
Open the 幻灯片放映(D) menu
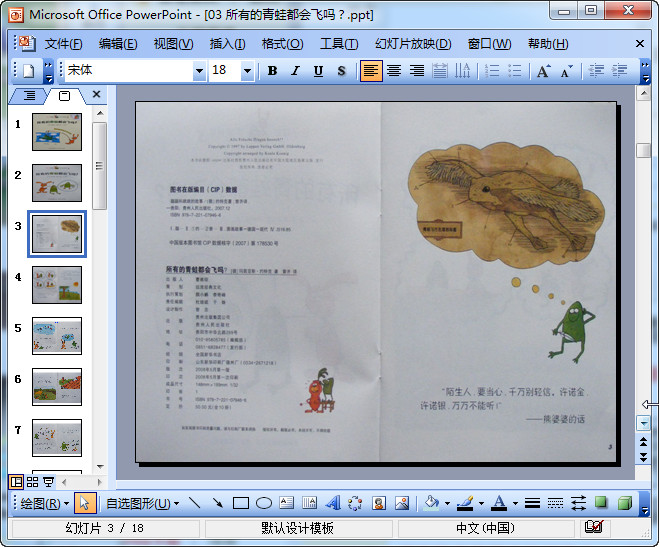click(x=413, y=44)
